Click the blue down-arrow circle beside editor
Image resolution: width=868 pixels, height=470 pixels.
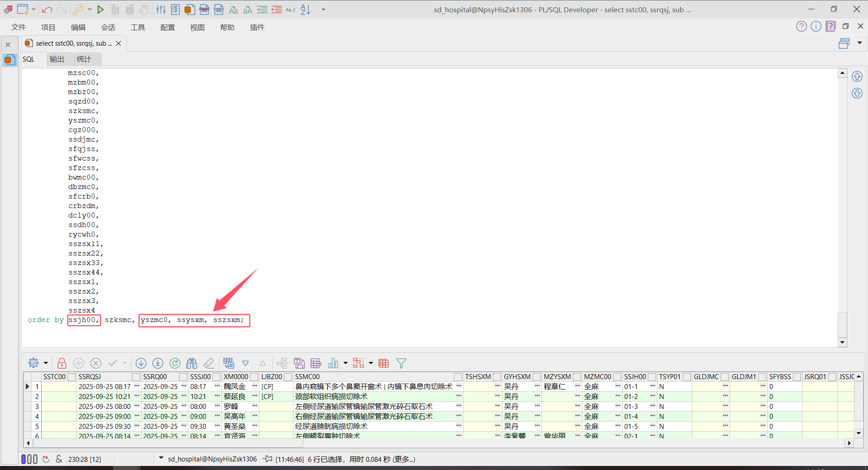click(x=857, y=94)
